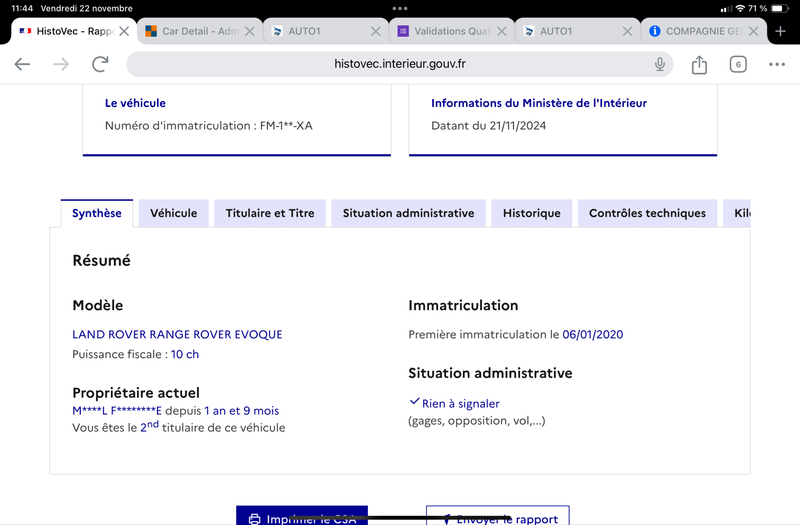The width and height of the screenshot is (800, 525).
Task: Click the registration number FM-1**-XA line
Action: coord(209,126)
